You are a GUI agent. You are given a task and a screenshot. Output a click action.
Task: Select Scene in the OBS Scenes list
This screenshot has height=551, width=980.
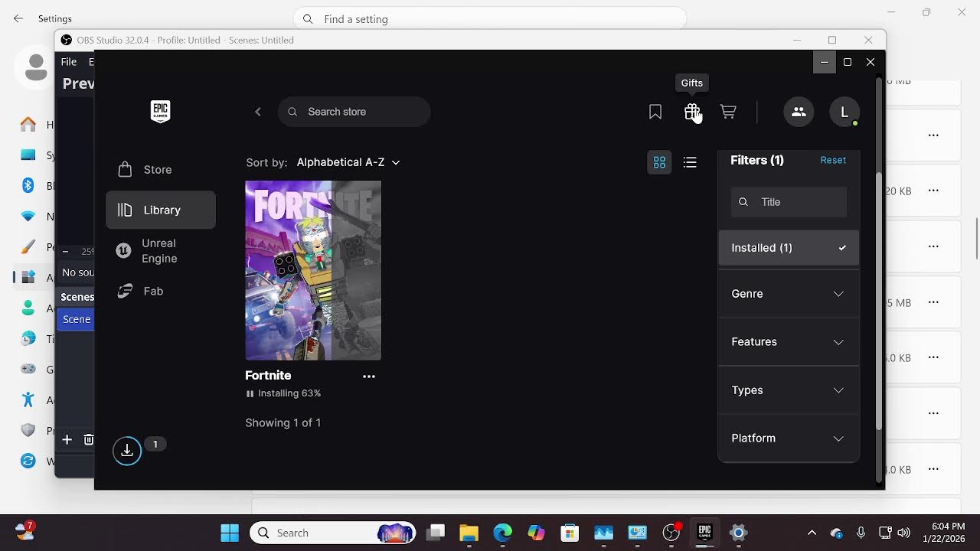click(x=77, y=319)
